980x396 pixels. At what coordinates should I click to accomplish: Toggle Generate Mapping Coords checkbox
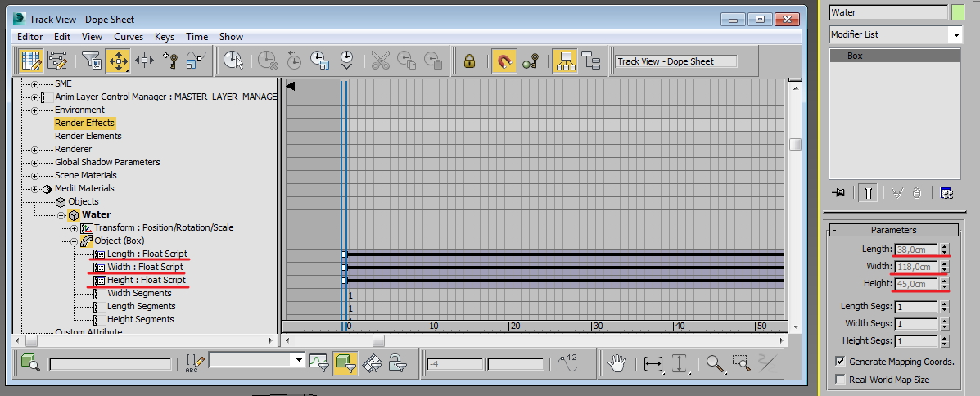840,362
